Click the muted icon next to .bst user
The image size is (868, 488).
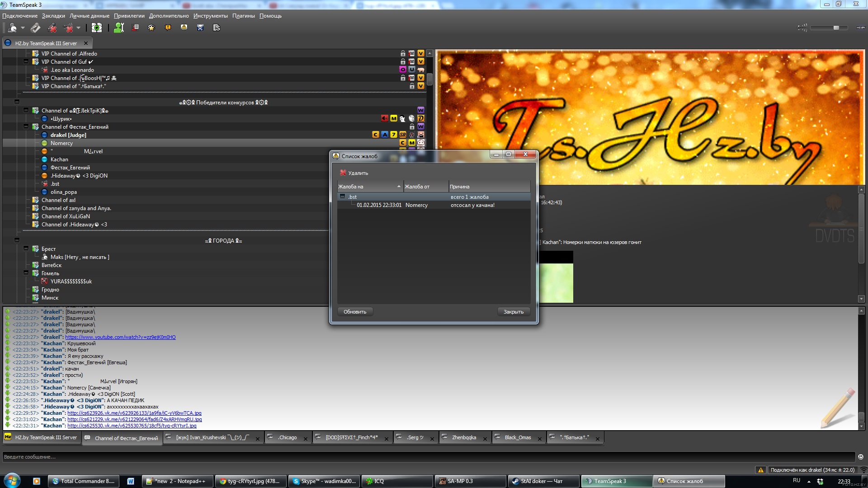tap(45, 184)
